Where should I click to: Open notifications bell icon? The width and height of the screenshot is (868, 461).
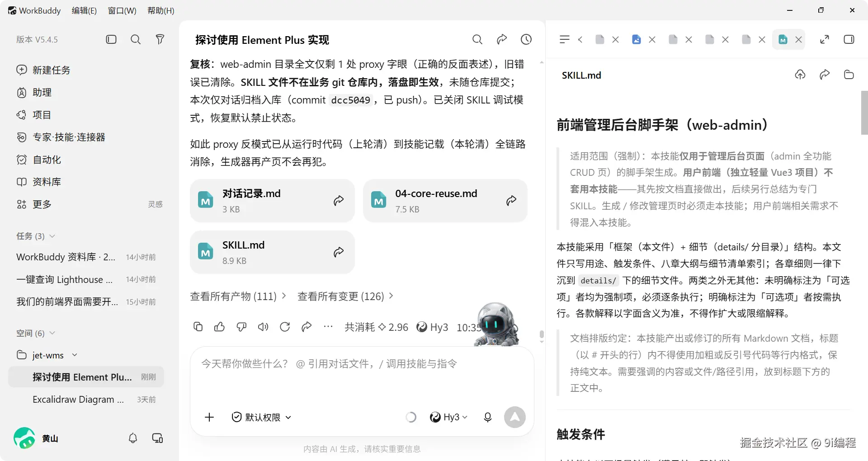pos(132,438)
